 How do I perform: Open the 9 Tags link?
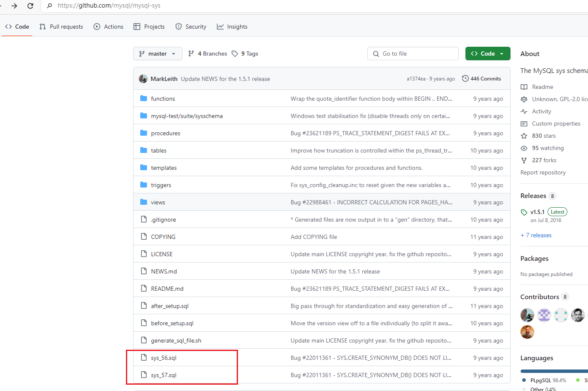point(245,54)
